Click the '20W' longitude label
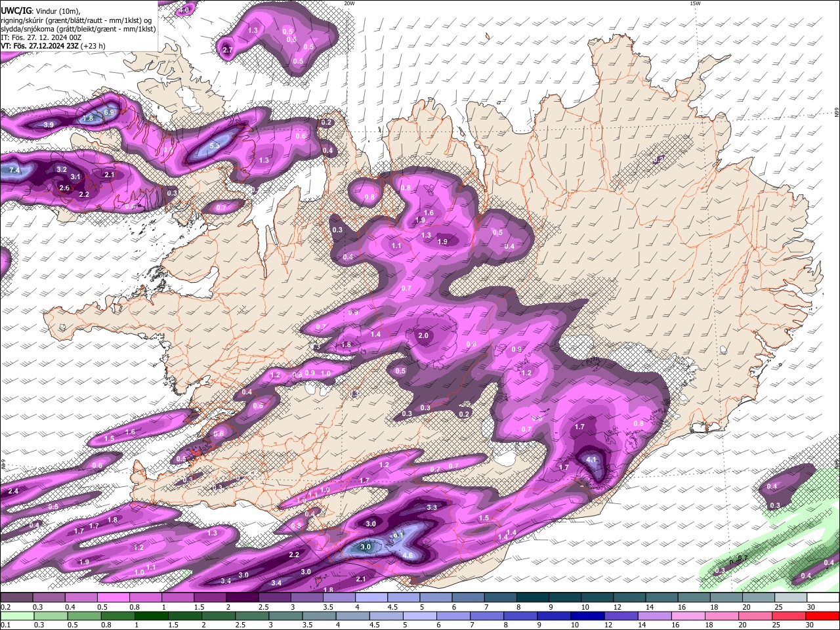Screen dimensions: 840x630 coord(349,3)
